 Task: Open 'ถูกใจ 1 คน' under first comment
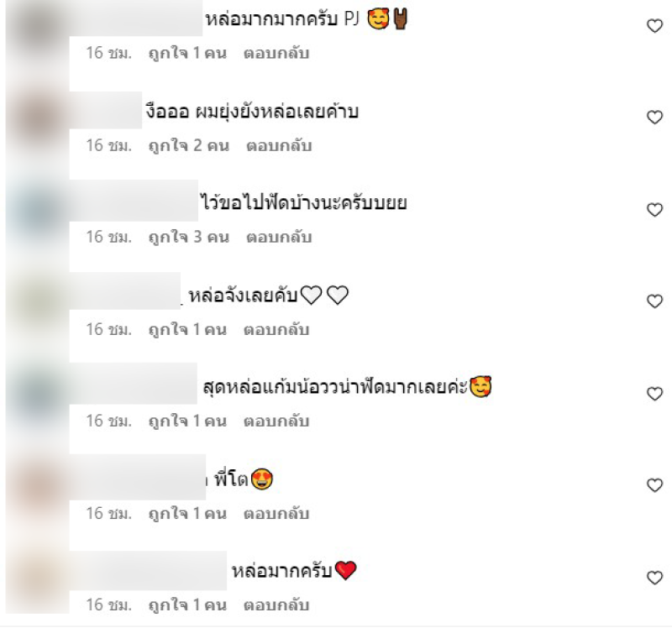click(x=187, y=53)
